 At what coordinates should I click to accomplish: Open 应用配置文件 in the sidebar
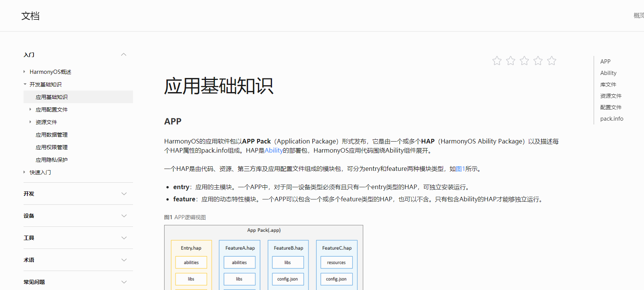(52, 110)
